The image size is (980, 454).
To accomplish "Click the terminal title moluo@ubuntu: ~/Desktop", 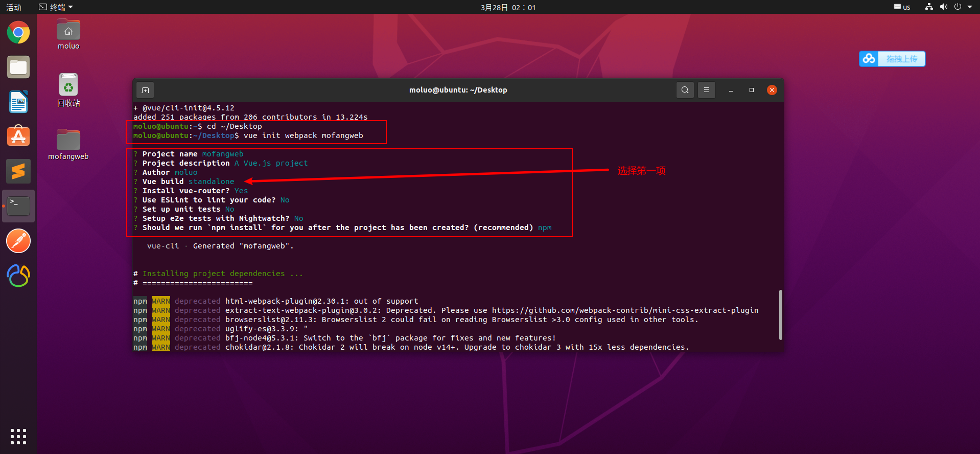I will pyautogui.click(x=458, y=90).
